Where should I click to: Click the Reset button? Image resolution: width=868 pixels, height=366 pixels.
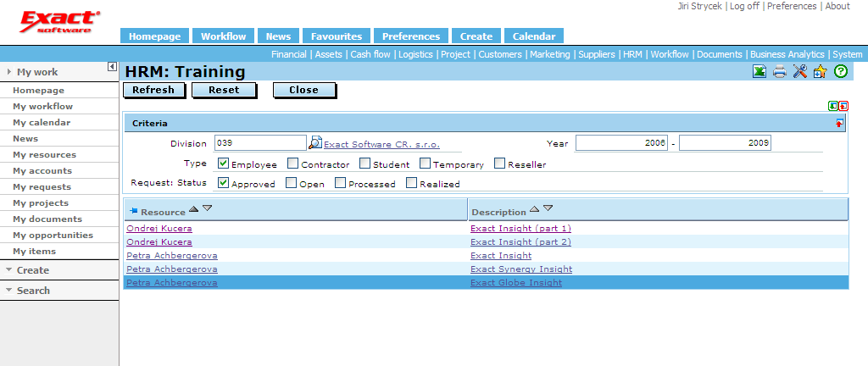pos(224,90)
